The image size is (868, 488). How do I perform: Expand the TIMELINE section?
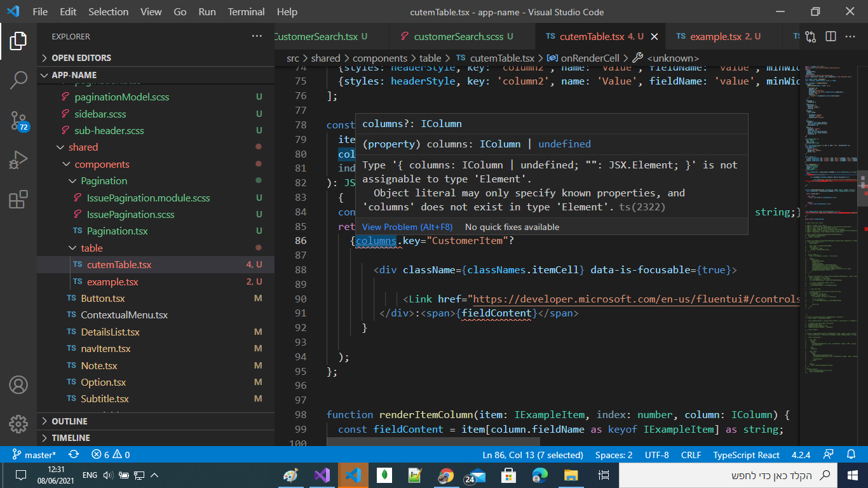[71, 438]
